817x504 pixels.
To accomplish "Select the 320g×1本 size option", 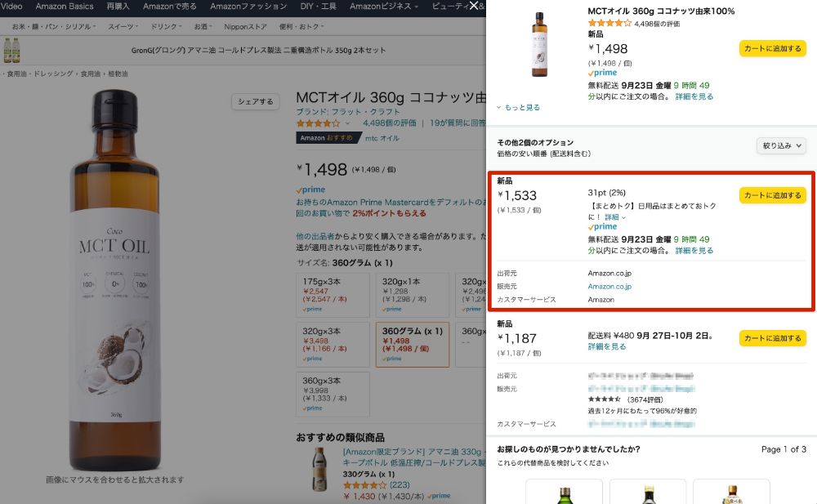I will pyautogui.click(x=412, y=295).
